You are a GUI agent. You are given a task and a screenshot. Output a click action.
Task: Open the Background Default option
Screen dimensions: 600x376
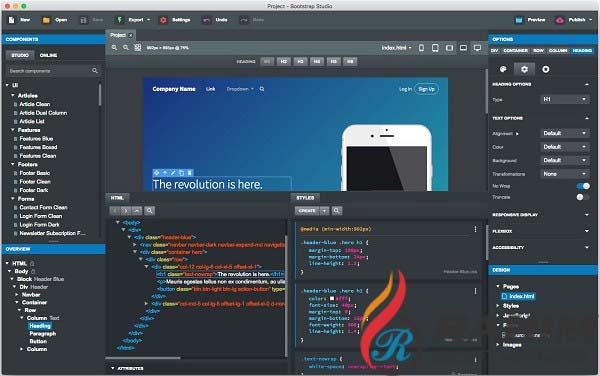coord(564,160)
